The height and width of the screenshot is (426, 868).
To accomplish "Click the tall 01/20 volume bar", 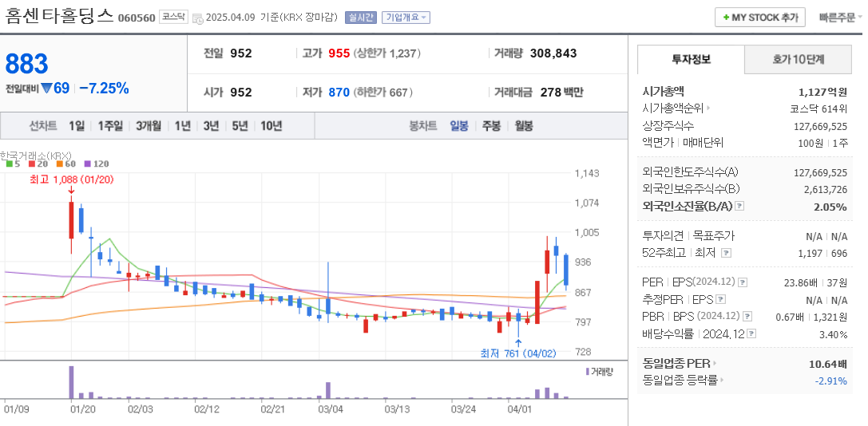I will point(71,382).
